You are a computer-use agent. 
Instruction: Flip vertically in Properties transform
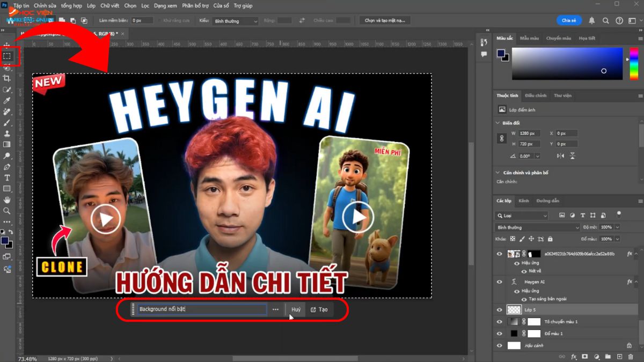pyautogui.click(x=573, y=156)
